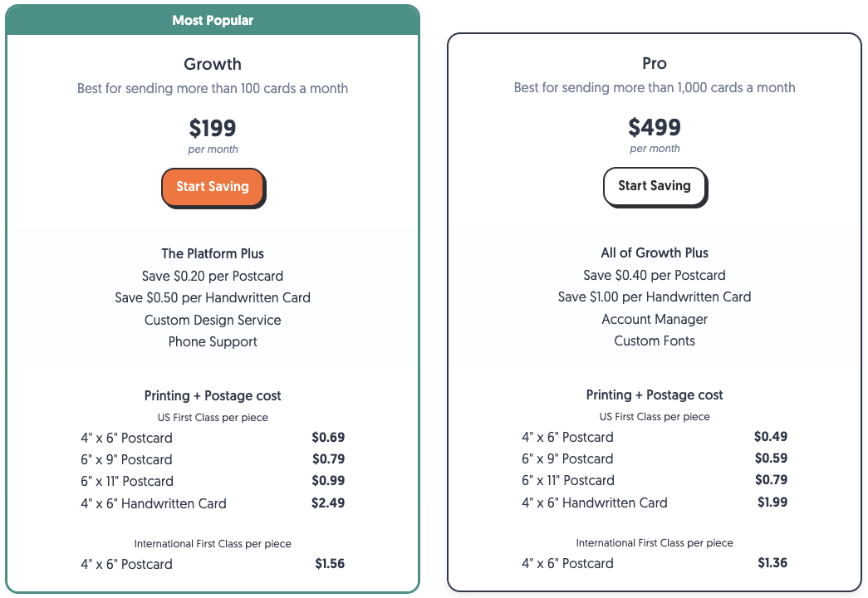Click the Account Manager feature text
Image resolution: width=868 pixels, height=598 pixels.
point(655,319)
